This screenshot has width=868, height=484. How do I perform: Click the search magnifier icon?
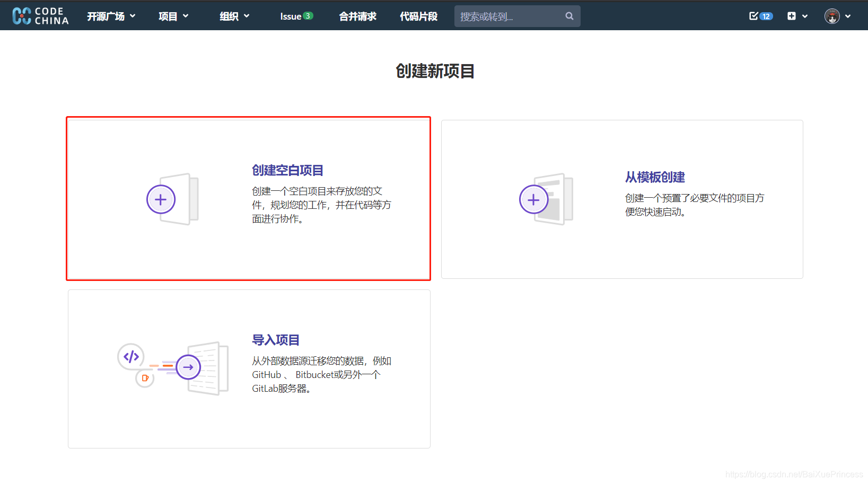(569, 16)
